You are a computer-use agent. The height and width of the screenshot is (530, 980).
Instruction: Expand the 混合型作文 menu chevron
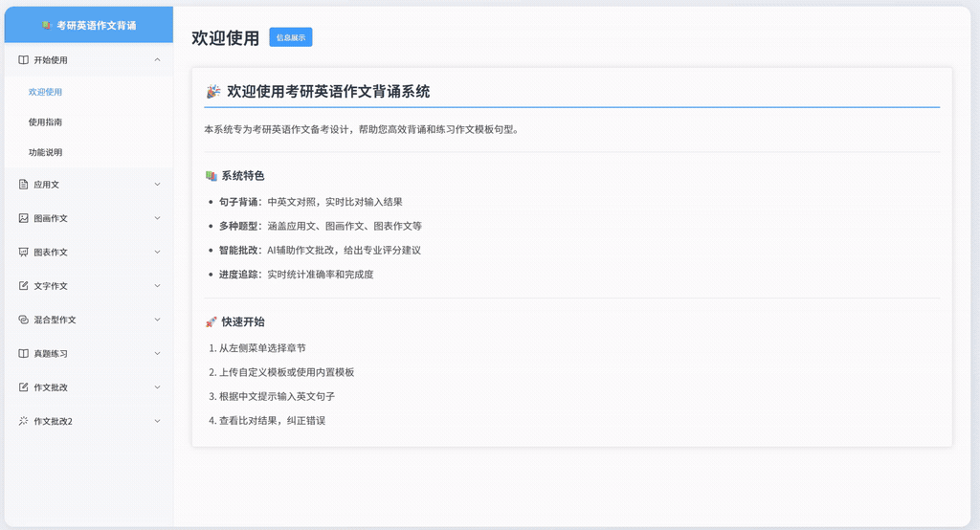157,320
